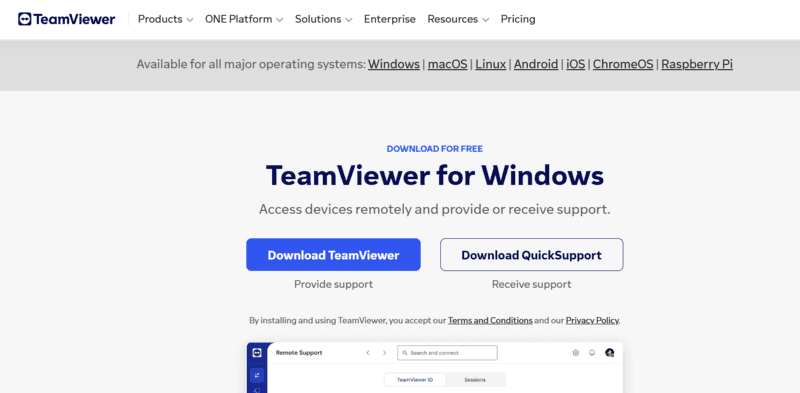Select the TeamViewer ID tab
The width and height of the screenshot is (800, 393).
click(x=415, y=380)
